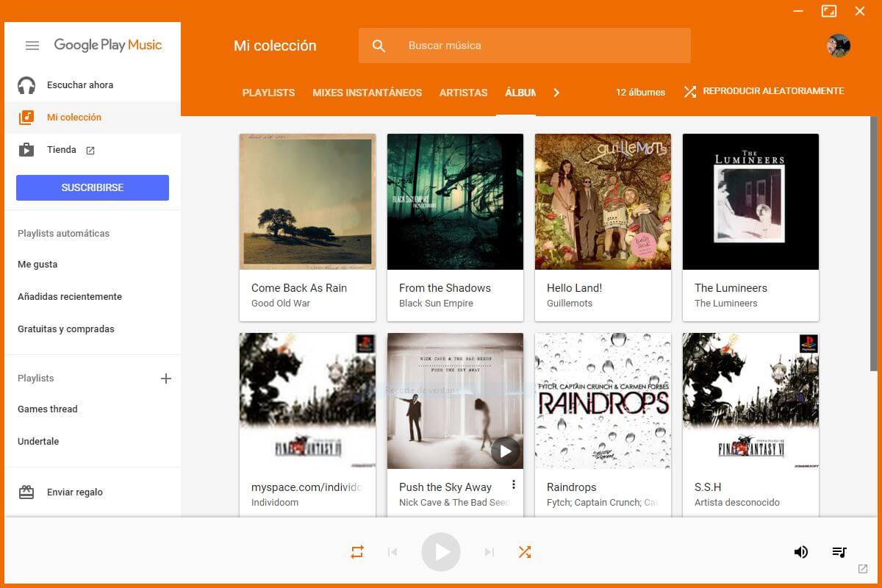882x588 pixels.
Task: Open the myspace.com Individoom album cover
Action: (x=307, y=401)
